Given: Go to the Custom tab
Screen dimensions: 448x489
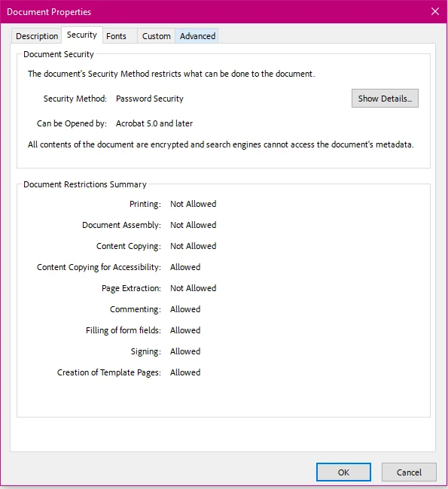Looking at the screenshot, I should coord(156,36).
